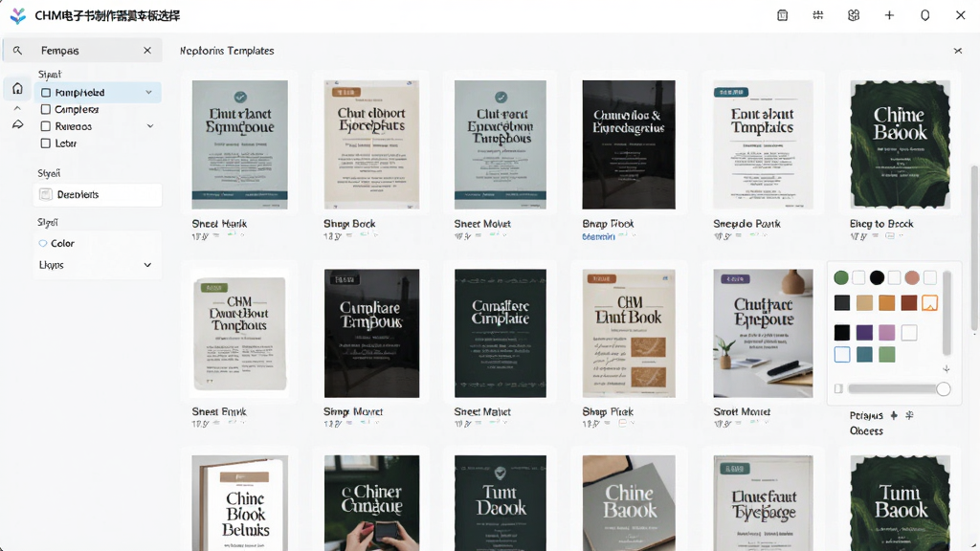Select the orange-outlined image swatch in the palette
Image resolution: width=980 pixels, height=551 pixels.
coord(929,303)
